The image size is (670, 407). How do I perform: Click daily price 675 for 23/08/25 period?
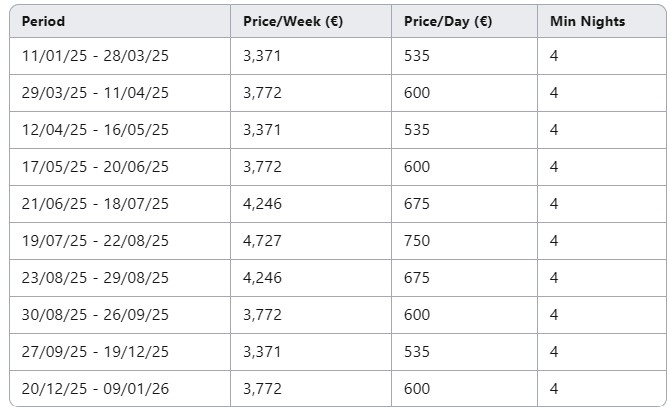tap(464, 278)
